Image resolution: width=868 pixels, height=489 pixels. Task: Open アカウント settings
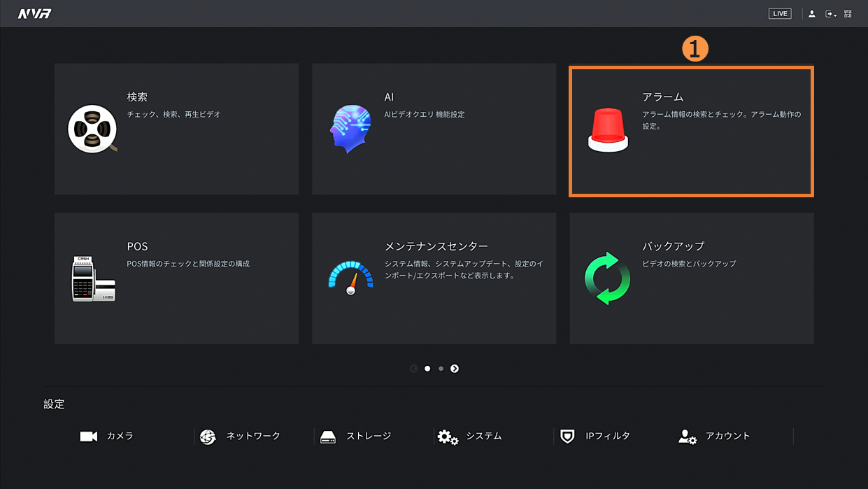714,436
